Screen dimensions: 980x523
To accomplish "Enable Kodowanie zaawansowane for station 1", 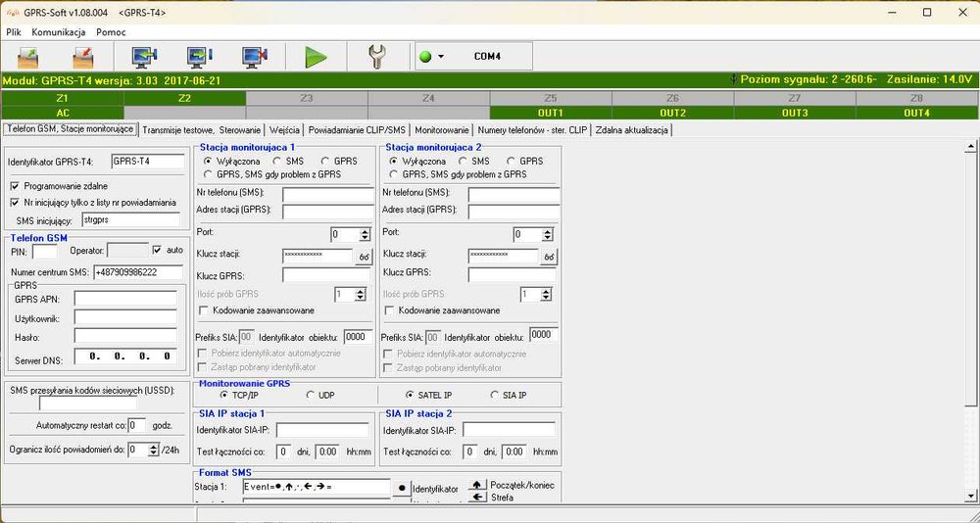I will 203,310.
